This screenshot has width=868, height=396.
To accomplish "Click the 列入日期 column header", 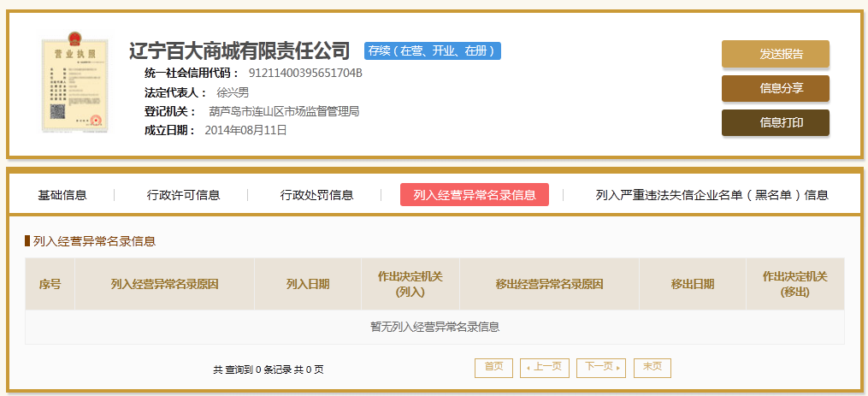I will click(307, 284).
